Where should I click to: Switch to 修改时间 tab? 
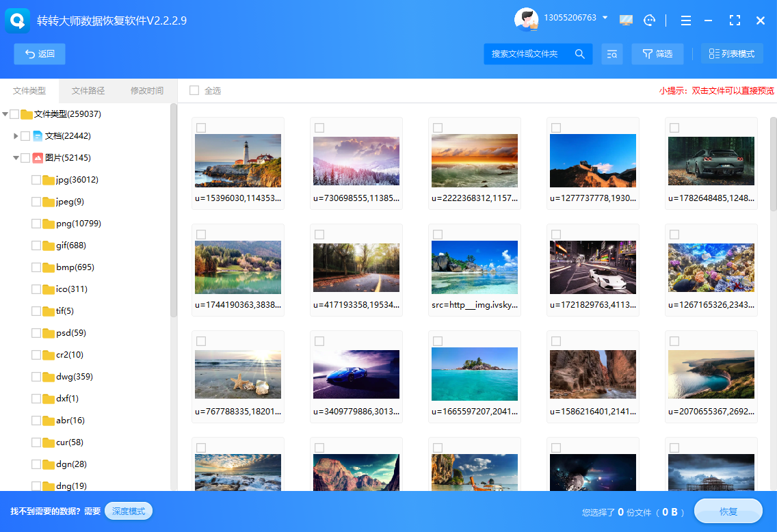click(146, 91)
